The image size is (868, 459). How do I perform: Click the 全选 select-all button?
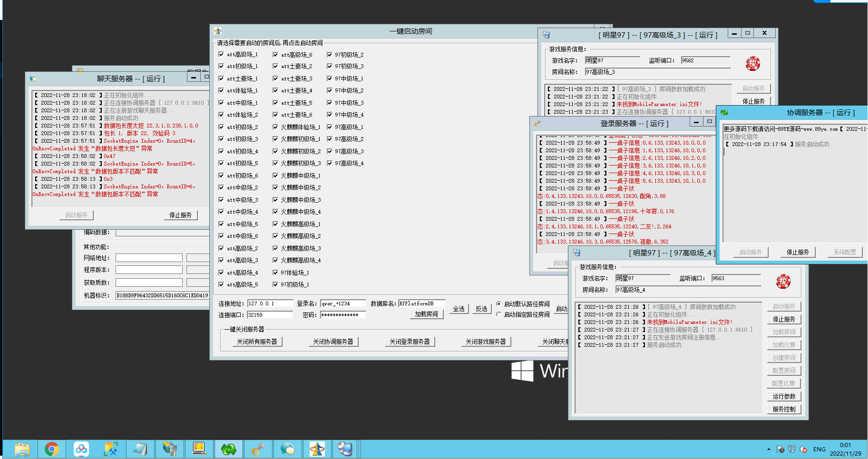tap(458, 309)
